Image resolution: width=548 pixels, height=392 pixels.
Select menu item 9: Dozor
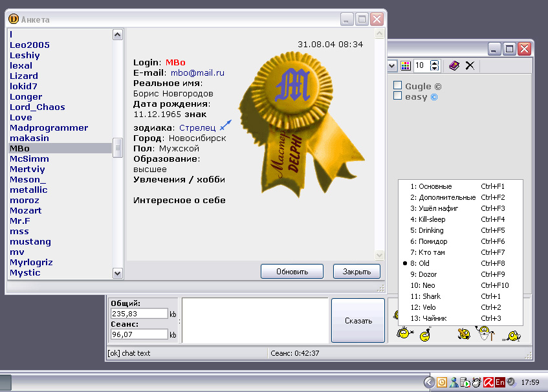[x=460, y=274]
